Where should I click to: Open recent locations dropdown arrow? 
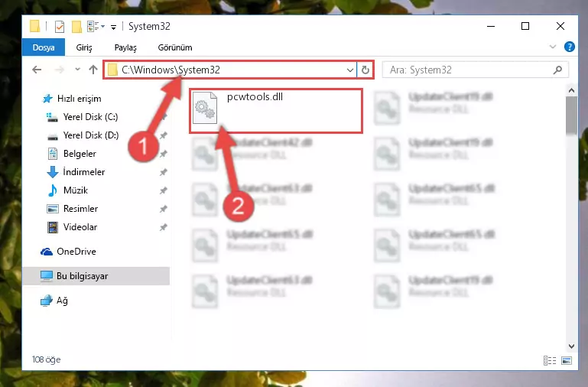click(78, 70)
